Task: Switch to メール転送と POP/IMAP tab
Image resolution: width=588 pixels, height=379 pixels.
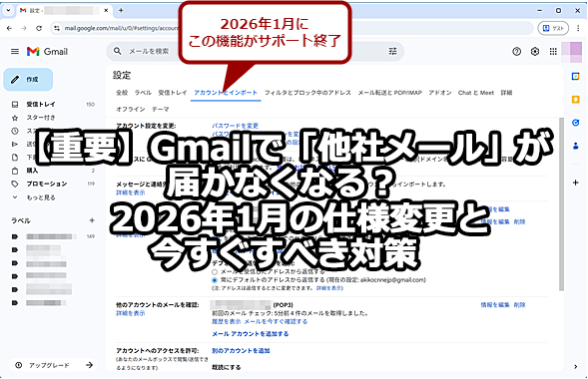Action: click(x=390, y=93)
